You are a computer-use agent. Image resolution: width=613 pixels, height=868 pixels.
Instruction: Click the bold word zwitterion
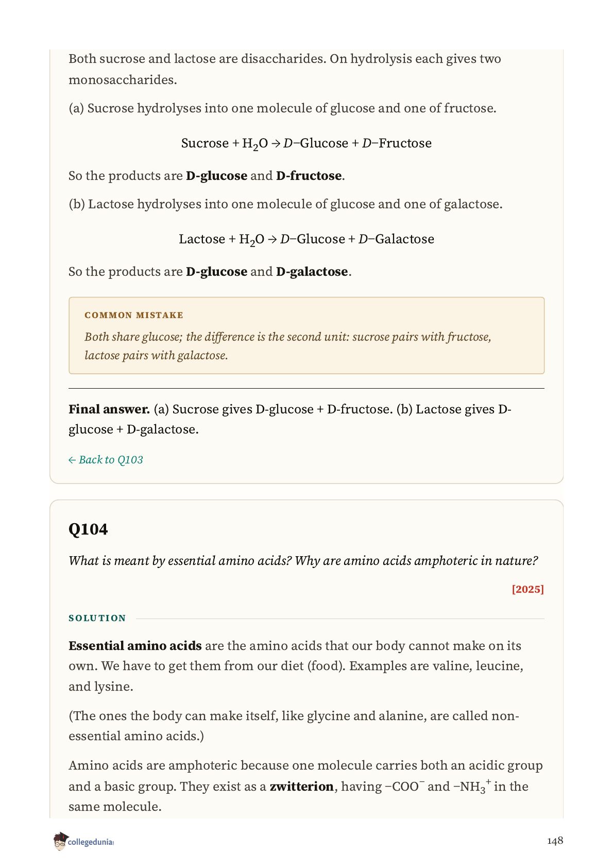click(302, 787)
